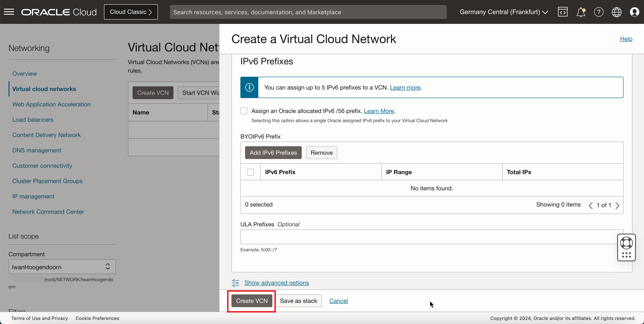Image resolution: width=644 pixels, height=324 pixels.
Task: Click the Create VCN button
Action: [252, 301]
